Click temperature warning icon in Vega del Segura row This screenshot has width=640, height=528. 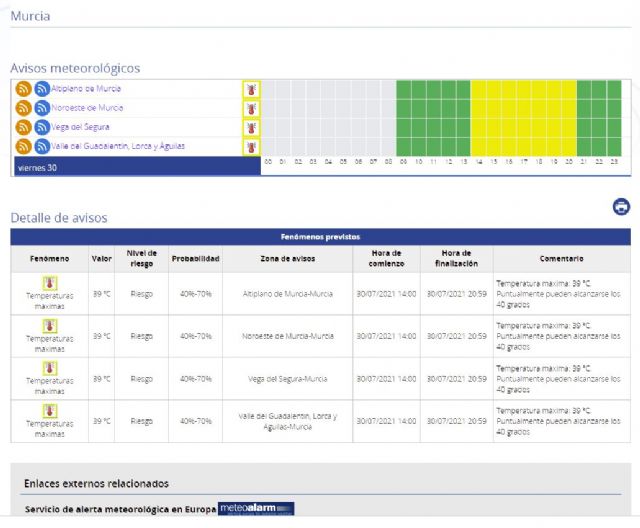pos(251,127)
